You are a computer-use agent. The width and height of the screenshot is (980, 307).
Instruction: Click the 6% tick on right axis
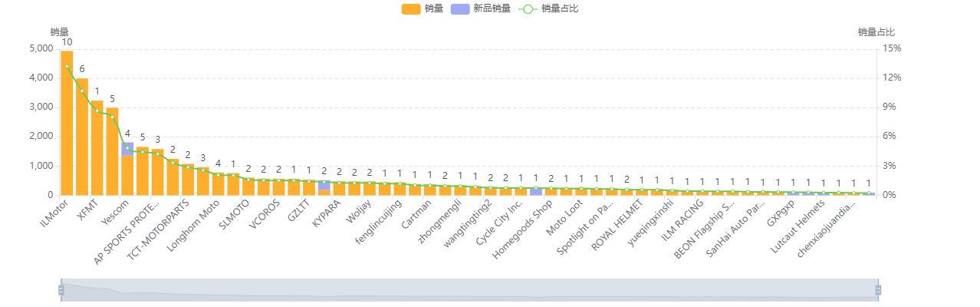tap(889, 137)
